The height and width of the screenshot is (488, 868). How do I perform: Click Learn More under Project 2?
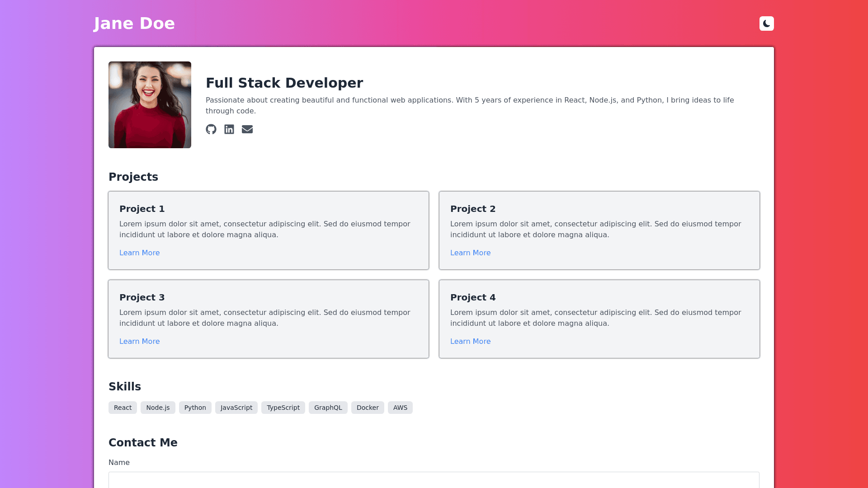click(x=470, y=253)
